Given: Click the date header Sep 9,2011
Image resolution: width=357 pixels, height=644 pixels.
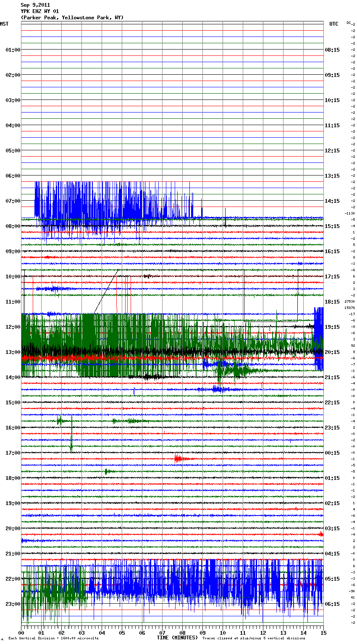Looking at the screenshot, I should (35, 5).
